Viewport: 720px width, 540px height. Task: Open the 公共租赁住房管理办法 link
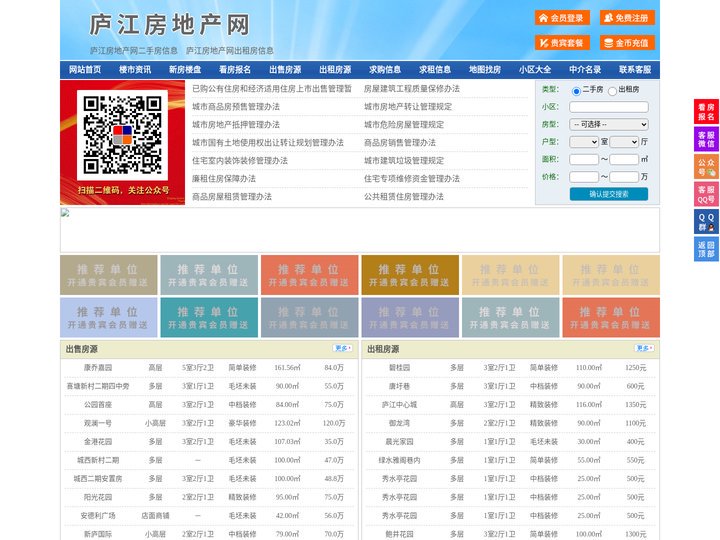tap(404, 197)
